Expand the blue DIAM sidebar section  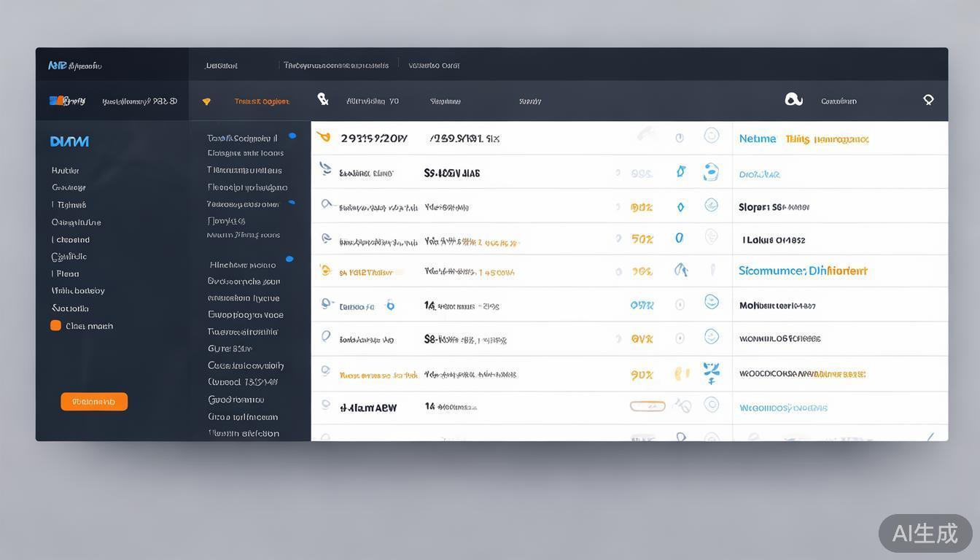click(x=69, y=141)
